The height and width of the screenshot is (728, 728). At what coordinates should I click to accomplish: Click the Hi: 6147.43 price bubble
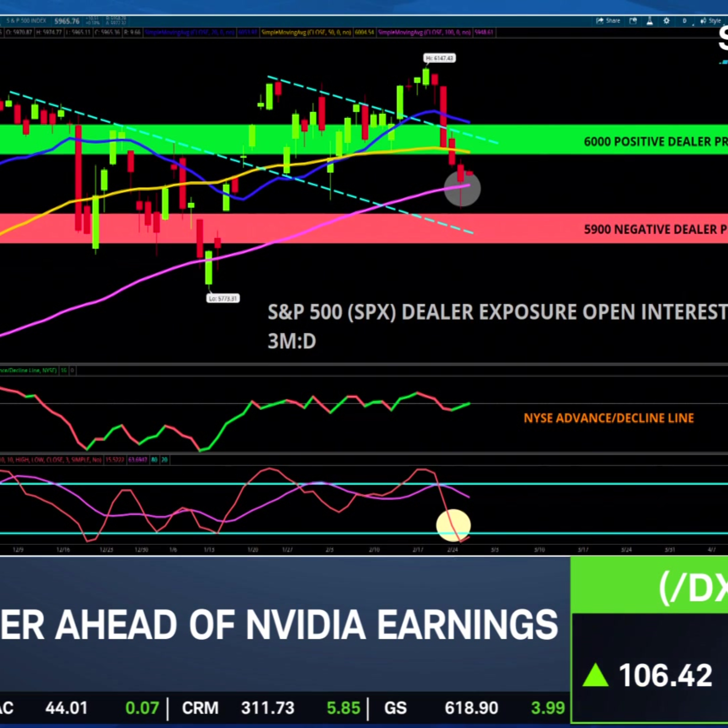coord(440,58)
